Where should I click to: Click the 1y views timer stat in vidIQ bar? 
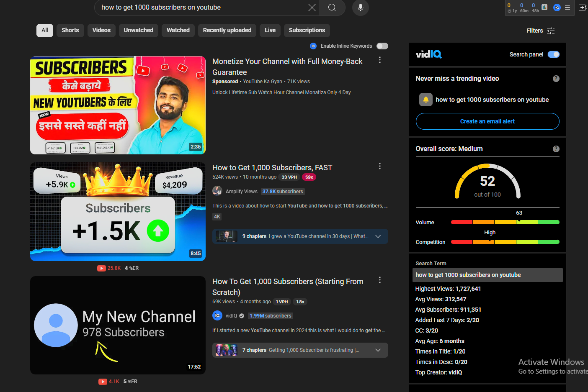(x=512, y=8)
